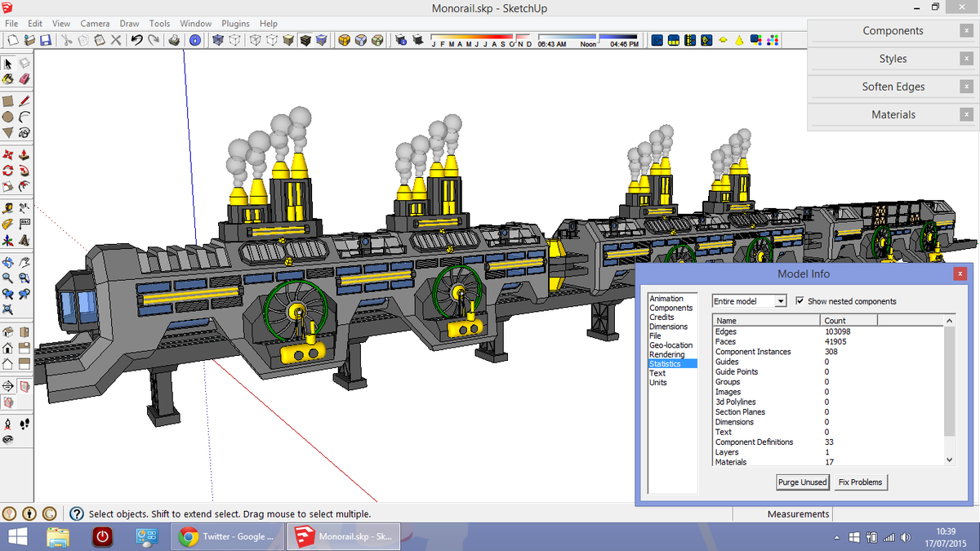
Task: Select the Select arrow tool
Action: click(7, 64)
